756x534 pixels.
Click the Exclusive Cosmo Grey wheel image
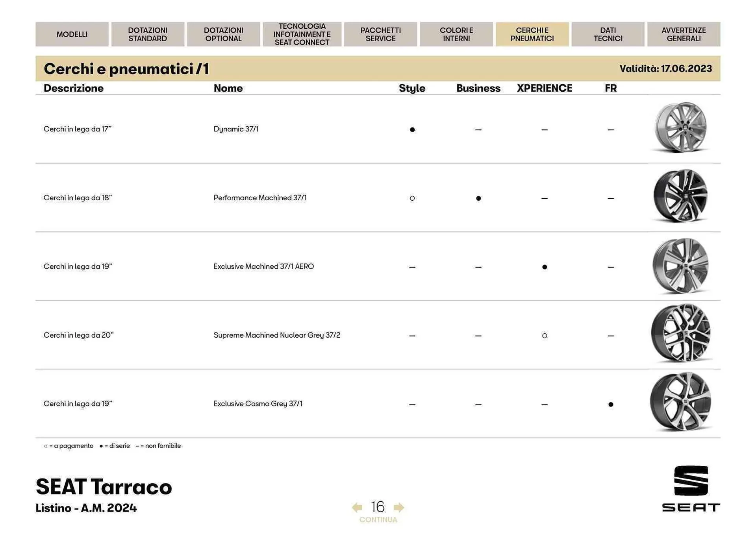(681, 401)
